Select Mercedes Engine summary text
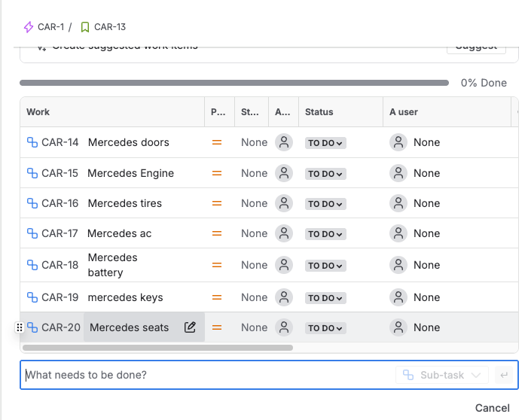 (130, 173)
